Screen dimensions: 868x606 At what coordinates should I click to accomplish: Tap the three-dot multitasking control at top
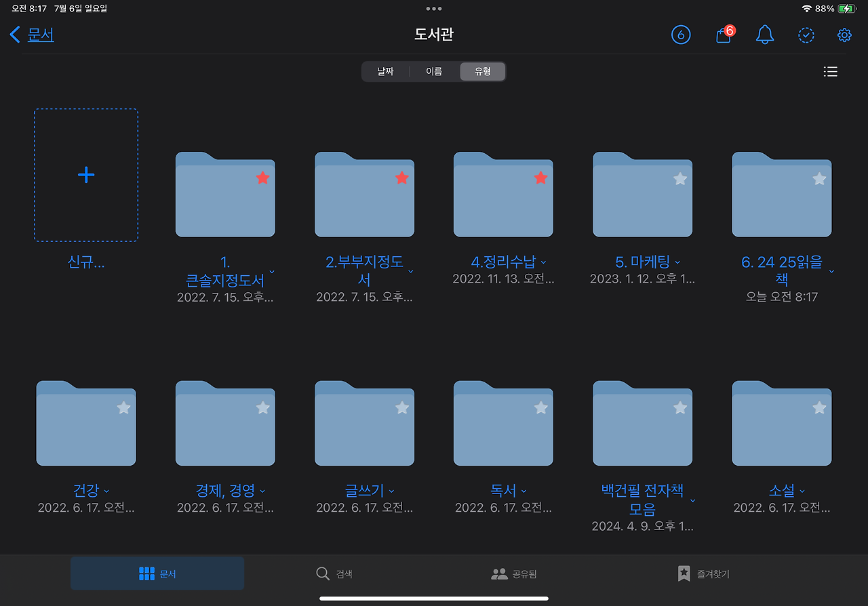pyautogui.click(x=434, y=9)
